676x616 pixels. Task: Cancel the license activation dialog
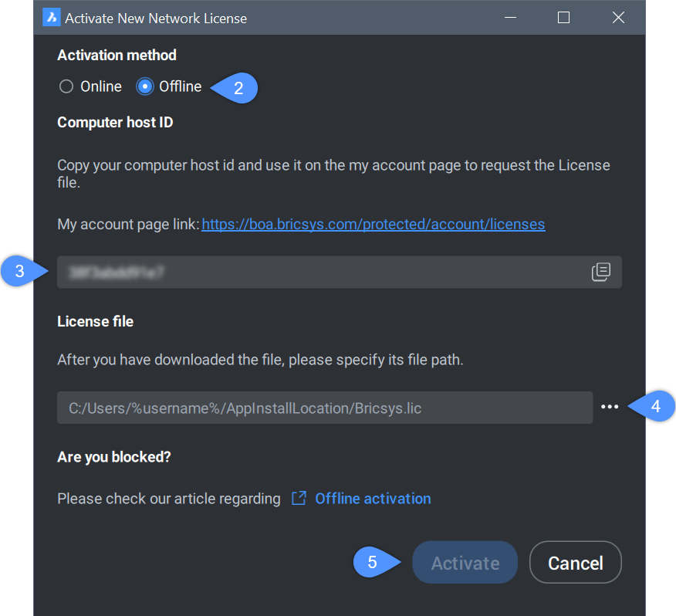click(x=575, y=563)
